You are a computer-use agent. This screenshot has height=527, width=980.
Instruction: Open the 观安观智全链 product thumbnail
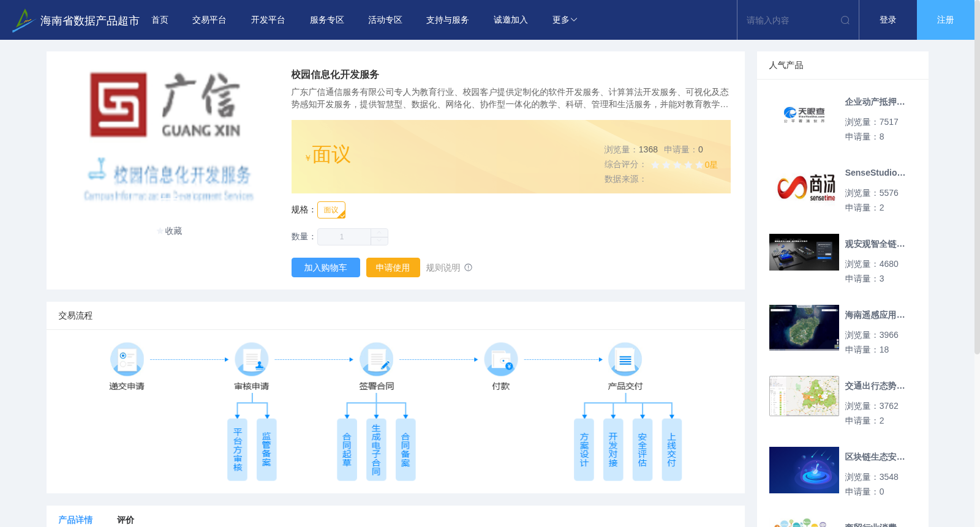coord(804,252)
